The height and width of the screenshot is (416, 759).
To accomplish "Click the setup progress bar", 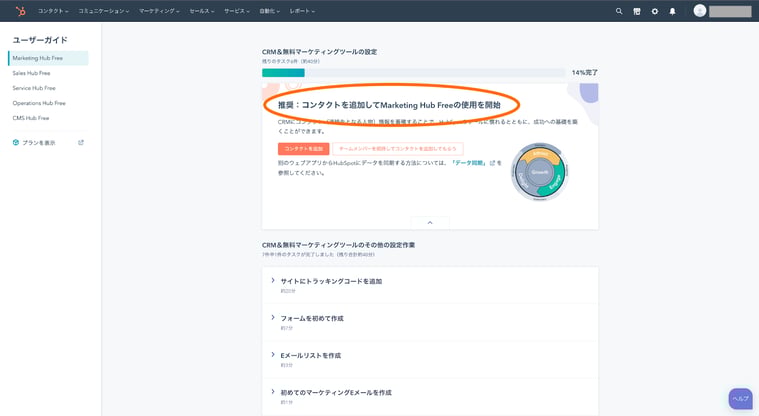I will click(x=413, y=73).
